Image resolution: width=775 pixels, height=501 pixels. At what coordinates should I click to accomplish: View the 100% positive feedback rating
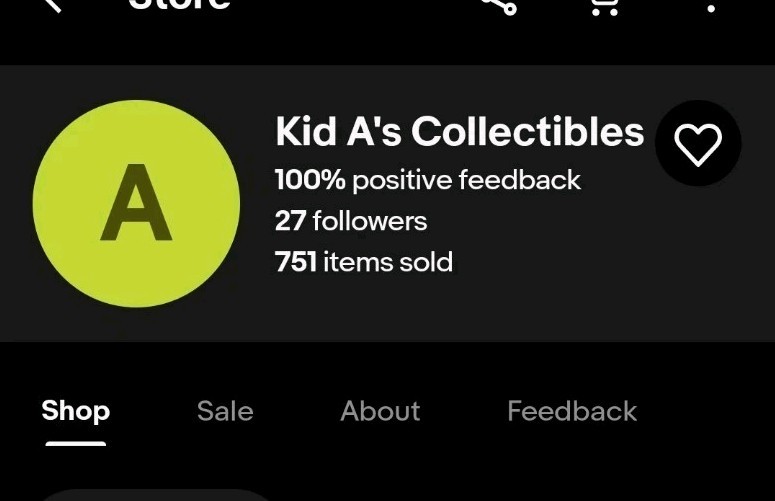427,180
